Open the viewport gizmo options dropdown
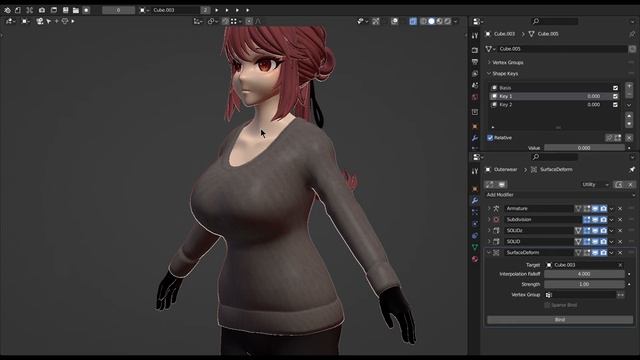640x360 pixels. [x=362, y=21]
